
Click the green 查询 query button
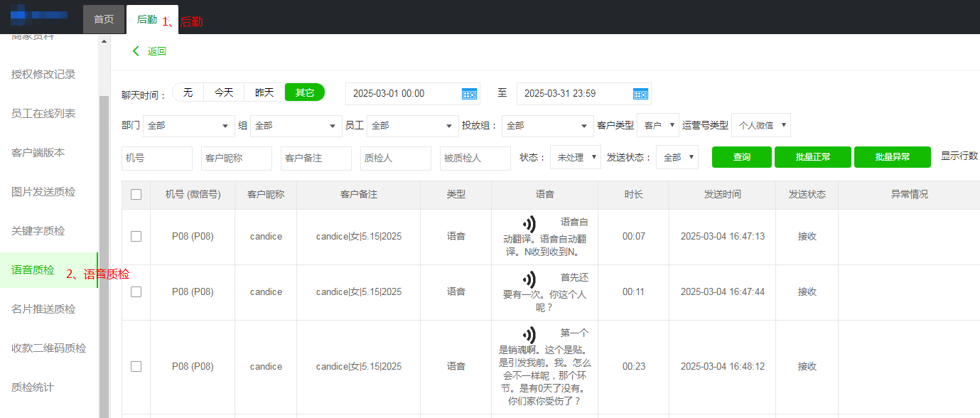[x=741, y=157]
